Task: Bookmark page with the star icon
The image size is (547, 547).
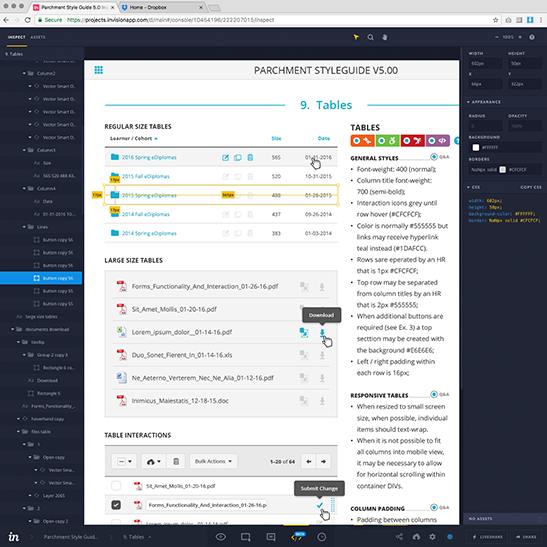Action: point(495,20)
